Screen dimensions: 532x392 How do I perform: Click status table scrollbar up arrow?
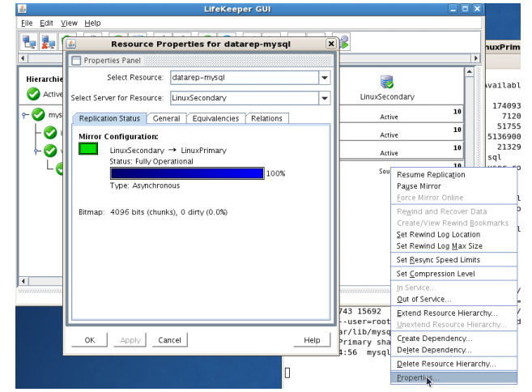click(469, 72)
